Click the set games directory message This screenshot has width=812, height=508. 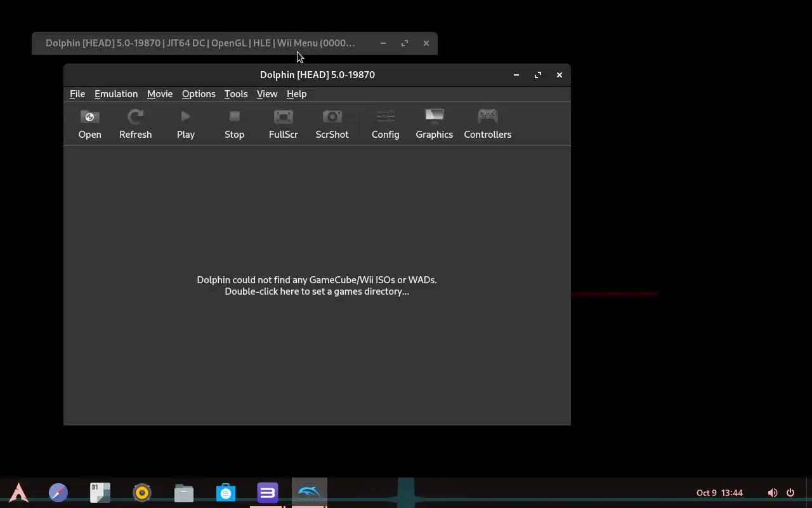(317, 286)
